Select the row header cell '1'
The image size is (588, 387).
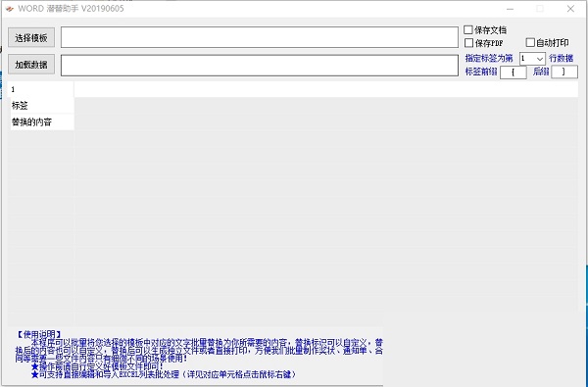tap(42, 89)
